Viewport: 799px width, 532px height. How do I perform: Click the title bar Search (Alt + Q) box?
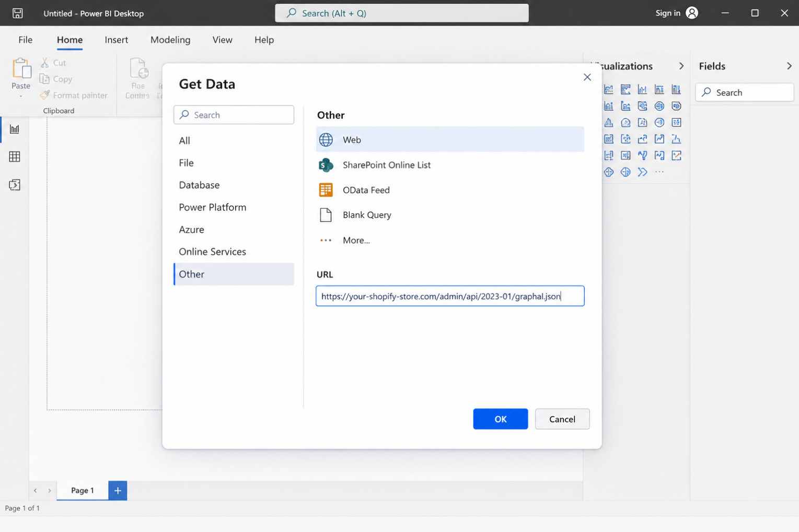[x=402, y=13]
